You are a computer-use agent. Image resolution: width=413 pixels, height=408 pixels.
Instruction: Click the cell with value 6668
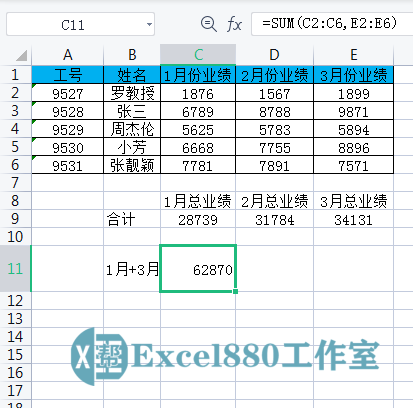[198, 147]
